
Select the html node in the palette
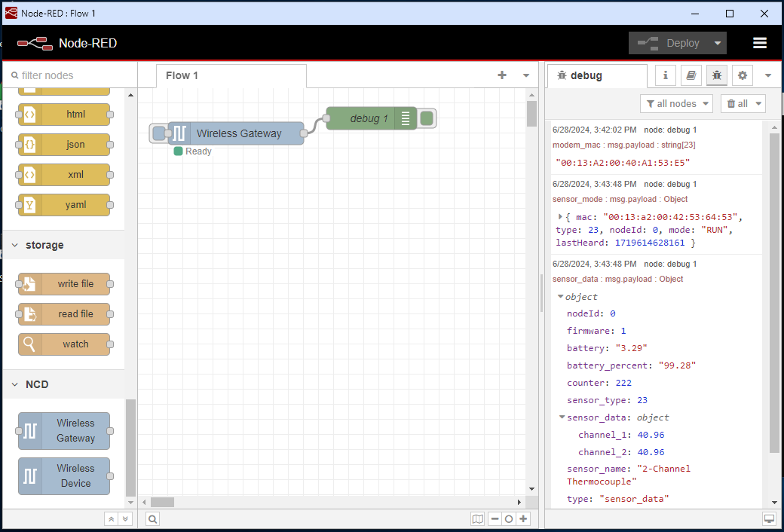tap(64, 115)
